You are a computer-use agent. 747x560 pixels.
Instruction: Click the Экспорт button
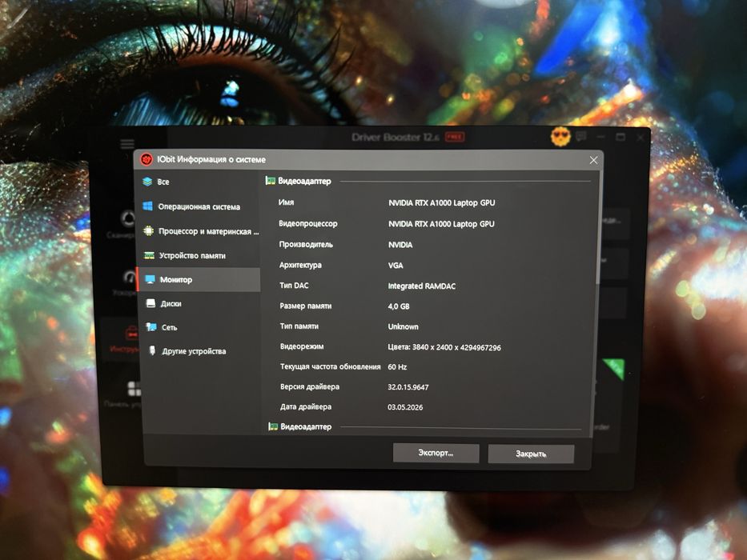(x=436, y=453)
